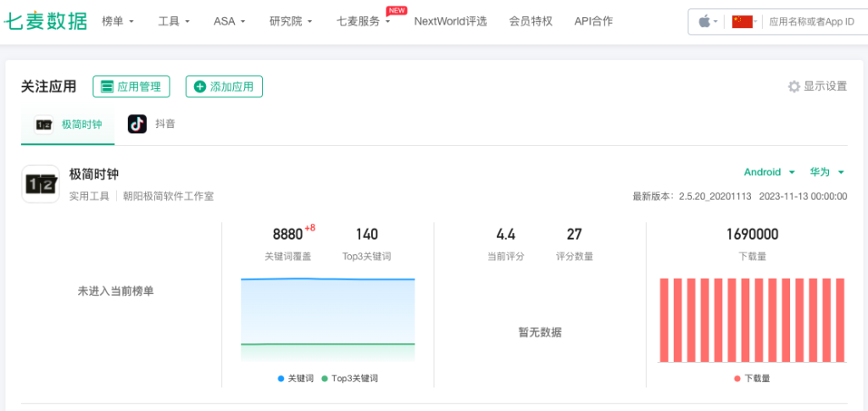
Task: Open the 榜单 dropdown menu
Action: tap(118, 21)
